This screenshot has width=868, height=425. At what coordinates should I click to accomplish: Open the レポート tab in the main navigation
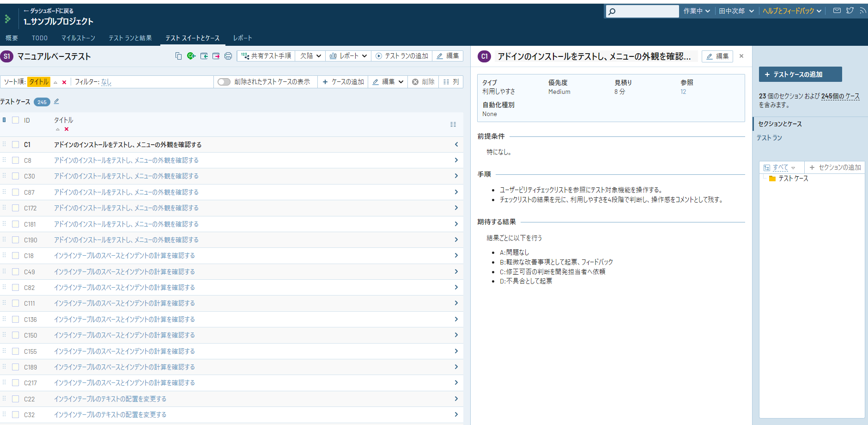[x=243, y=38]
